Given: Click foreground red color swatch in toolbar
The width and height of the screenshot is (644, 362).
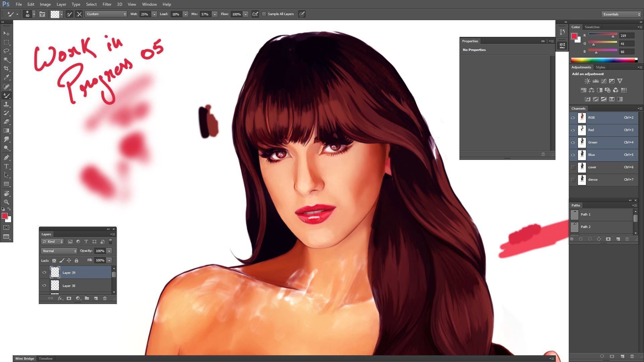Looking at the screenshot, I should pos(5,216).
